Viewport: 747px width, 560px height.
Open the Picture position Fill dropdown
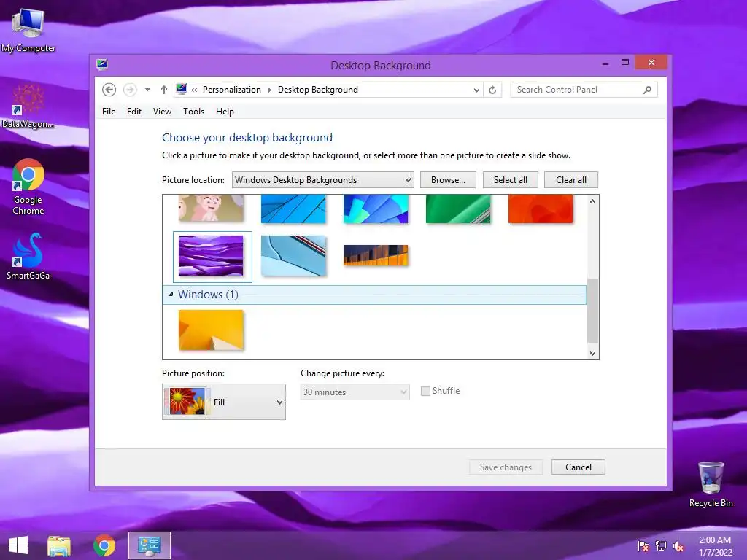(224, 402)
